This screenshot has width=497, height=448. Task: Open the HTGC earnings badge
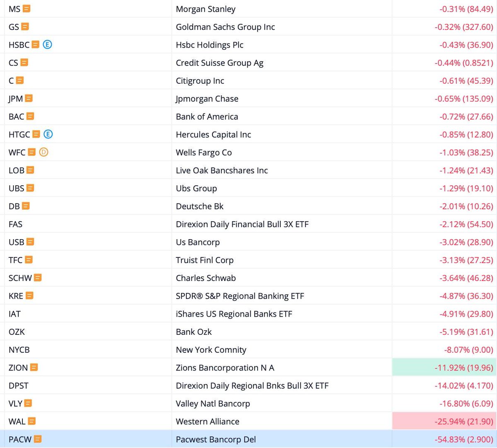click(x=48, y=134)
